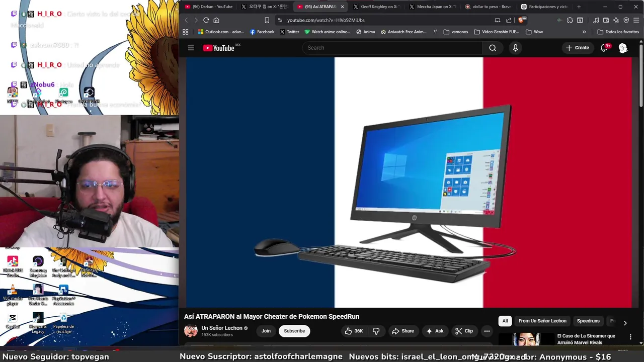Switch to the dollar to peso tab
The width and height of the screenshot is (644, 362).
pos(489,7)
